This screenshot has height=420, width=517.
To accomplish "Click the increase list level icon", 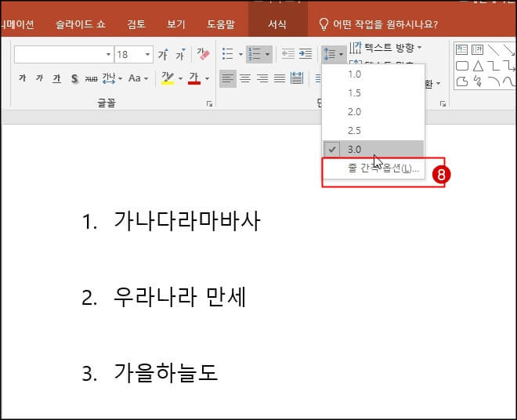I will (x=305, y=53).
